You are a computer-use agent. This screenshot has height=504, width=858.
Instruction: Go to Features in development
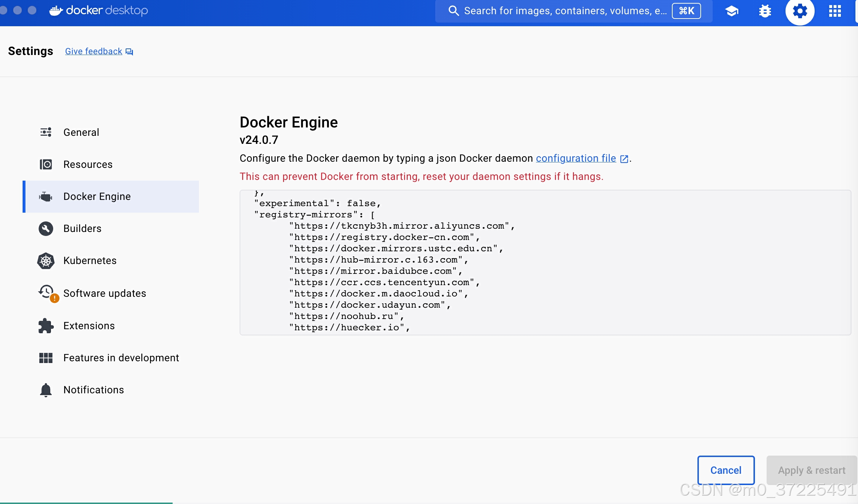click(121, 358)
